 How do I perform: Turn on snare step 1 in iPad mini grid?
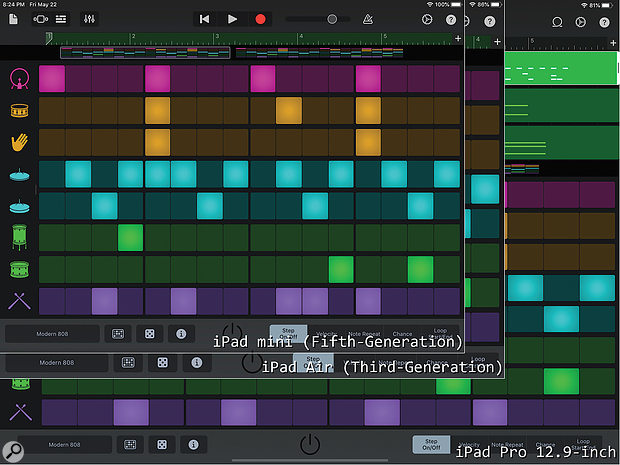[x=52, y=111]
